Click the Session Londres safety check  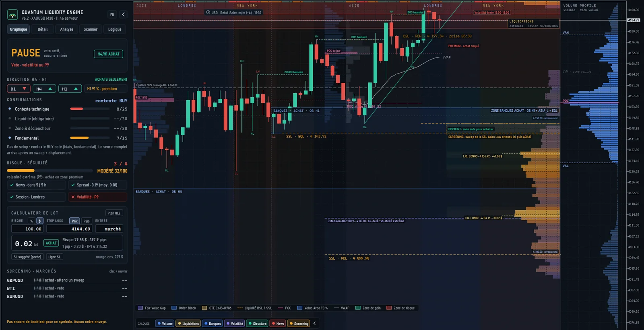pyautogui.click(x=37, y=197)
